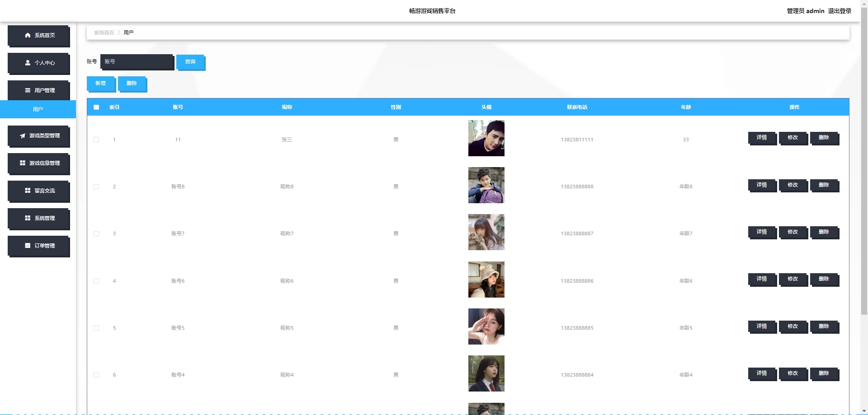
Task: Open 系统首页 from the sidebar
Action: tap(39, 36)
